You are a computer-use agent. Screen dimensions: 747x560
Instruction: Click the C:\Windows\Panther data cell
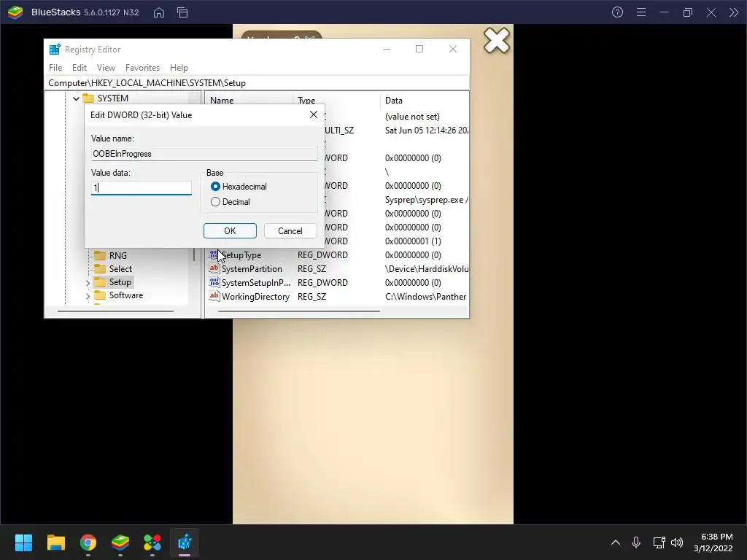click(425, 297)
